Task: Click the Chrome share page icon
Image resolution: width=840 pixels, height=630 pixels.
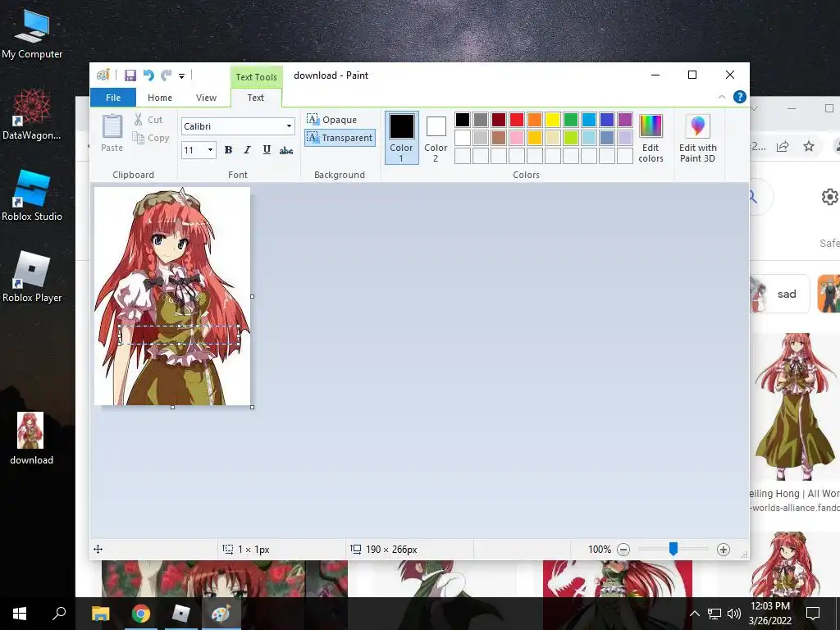Action: [783, 146]
